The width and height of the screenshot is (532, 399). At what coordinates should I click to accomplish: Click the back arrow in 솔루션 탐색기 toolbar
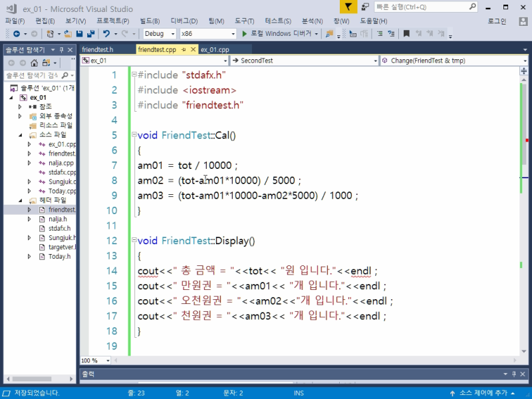click(x=11, y=63)
